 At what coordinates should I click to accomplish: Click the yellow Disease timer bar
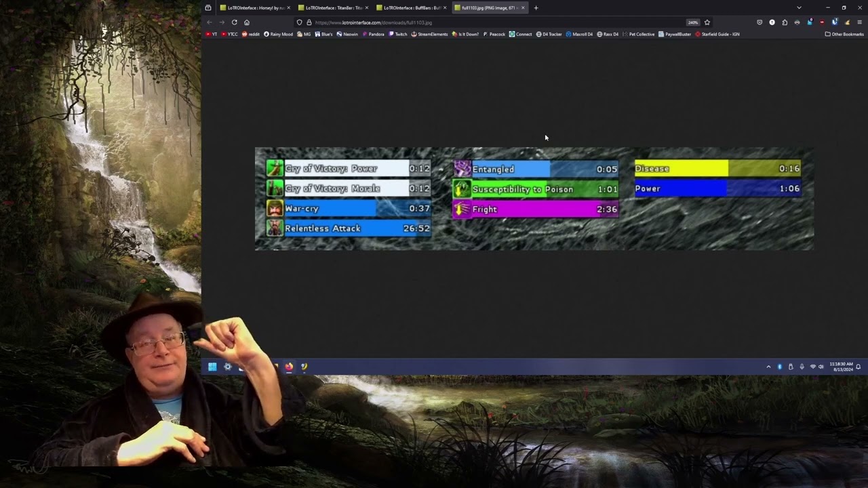(717, 168)
